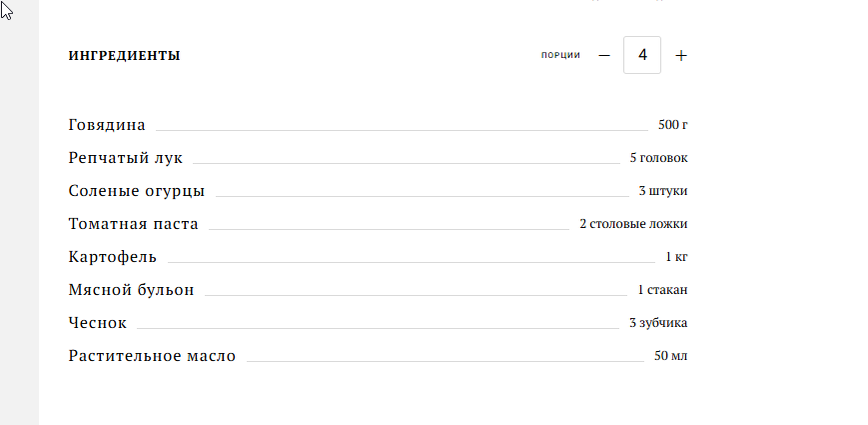Select the Растительное масло ingredient name

coord(152,356)
